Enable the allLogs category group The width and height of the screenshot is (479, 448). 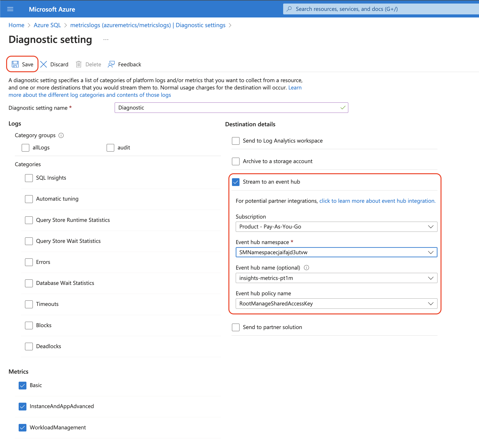[25, 148]
